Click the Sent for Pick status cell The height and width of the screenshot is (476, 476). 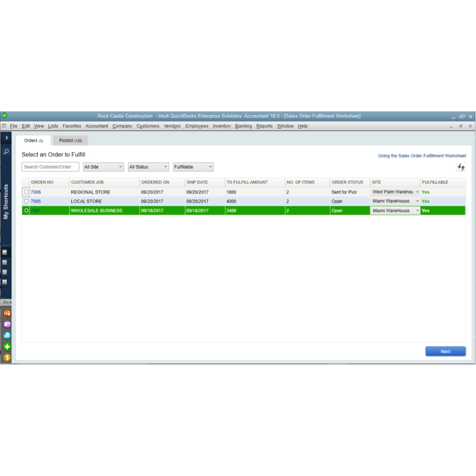pos(350,192)
